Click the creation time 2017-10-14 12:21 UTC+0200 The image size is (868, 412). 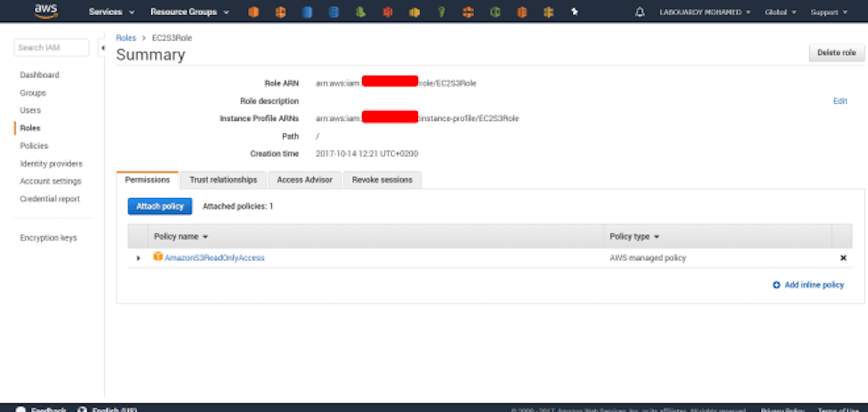click(367, 154)
